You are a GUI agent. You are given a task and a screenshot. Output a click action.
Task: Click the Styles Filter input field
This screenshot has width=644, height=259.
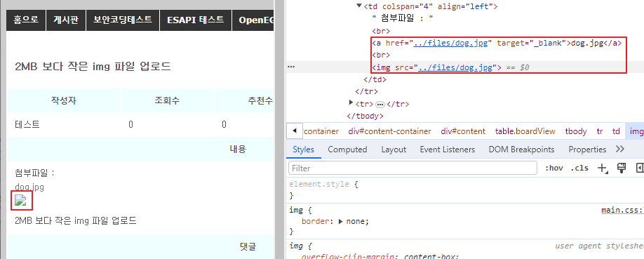click(412, 168)
